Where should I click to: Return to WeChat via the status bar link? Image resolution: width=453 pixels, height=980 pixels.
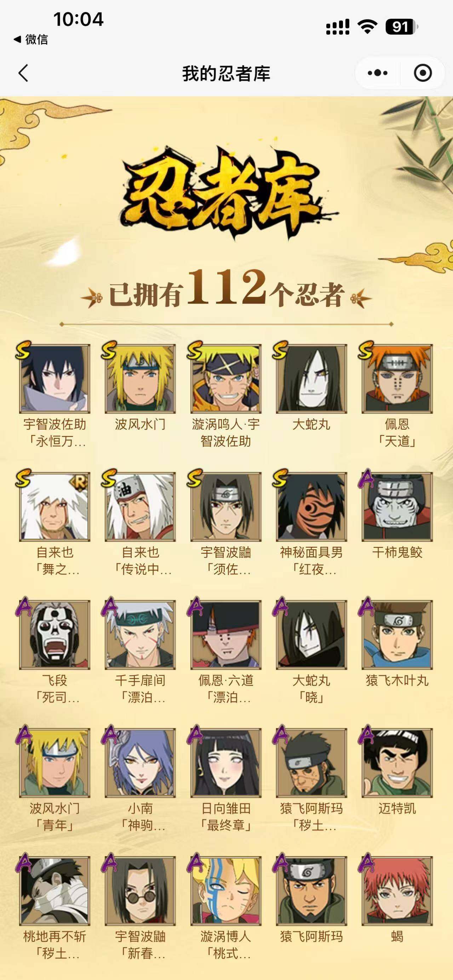click(x=31, y=39)
